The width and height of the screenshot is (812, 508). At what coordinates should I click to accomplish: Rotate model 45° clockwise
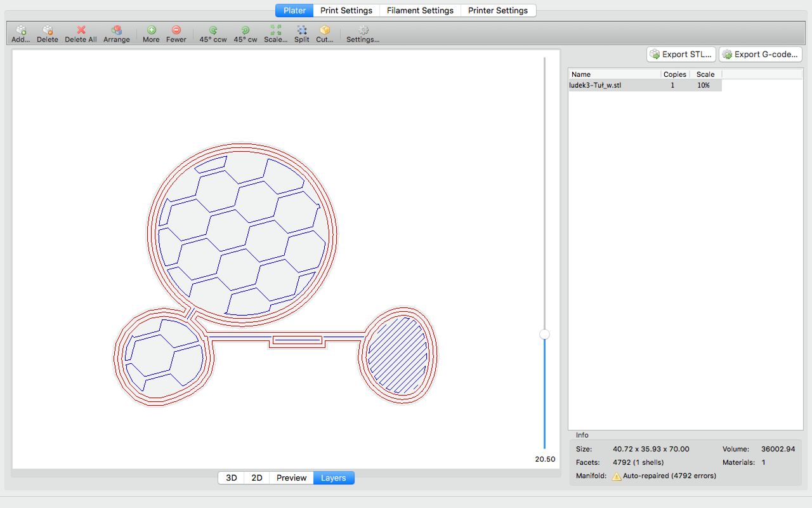point(246,30)
